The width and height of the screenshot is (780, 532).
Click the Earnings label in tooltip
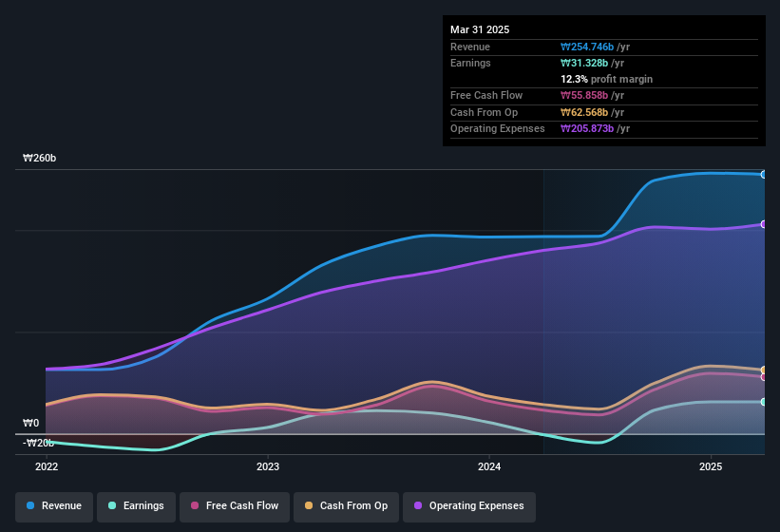point(470,63)
